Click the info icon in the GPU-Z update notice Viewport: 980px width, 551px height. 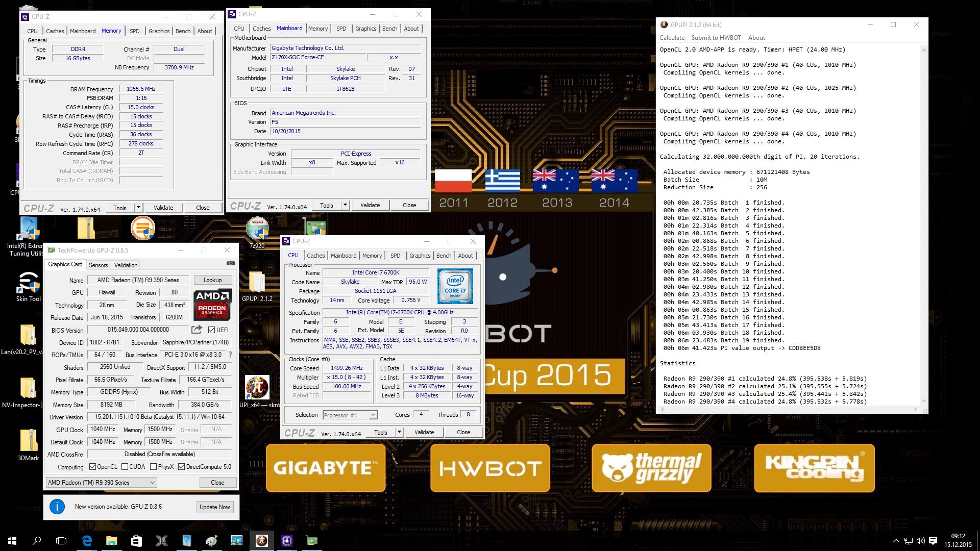tap(57, 507)
